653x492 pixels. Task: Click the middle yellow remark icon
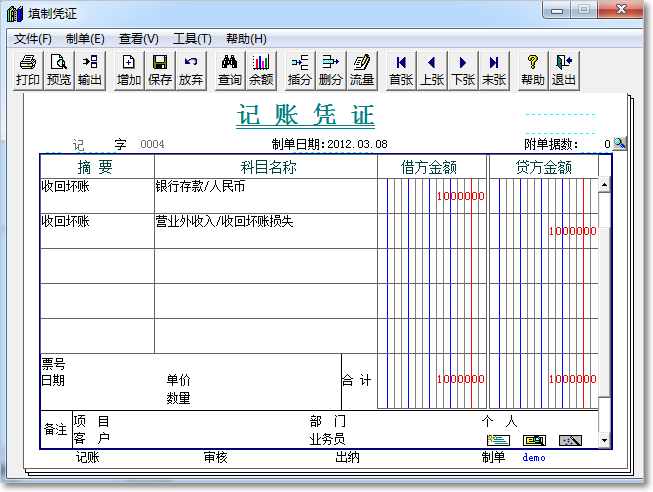pyautogui.click(x=534, y=440)
